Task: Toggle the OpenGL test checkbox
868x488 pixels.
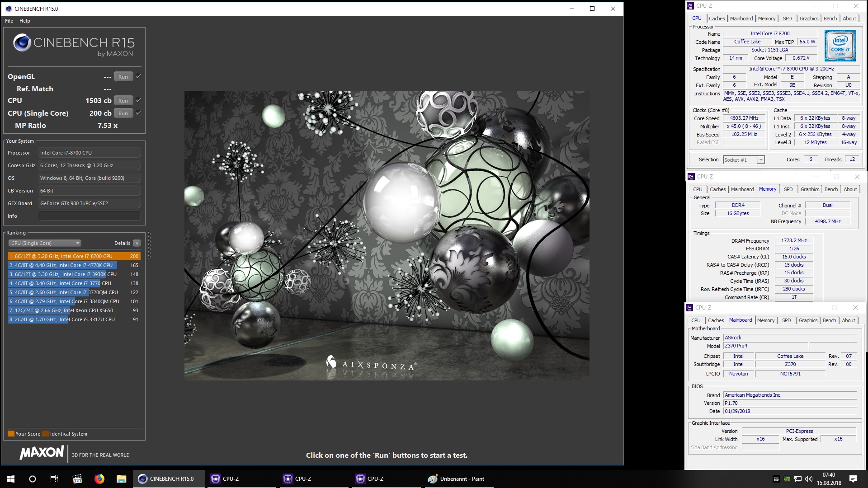Action: (139, 76)
